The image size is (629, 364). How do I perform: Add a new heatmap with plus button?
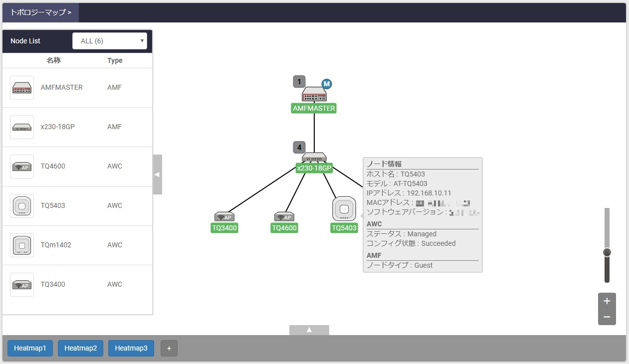pos(169,348)
